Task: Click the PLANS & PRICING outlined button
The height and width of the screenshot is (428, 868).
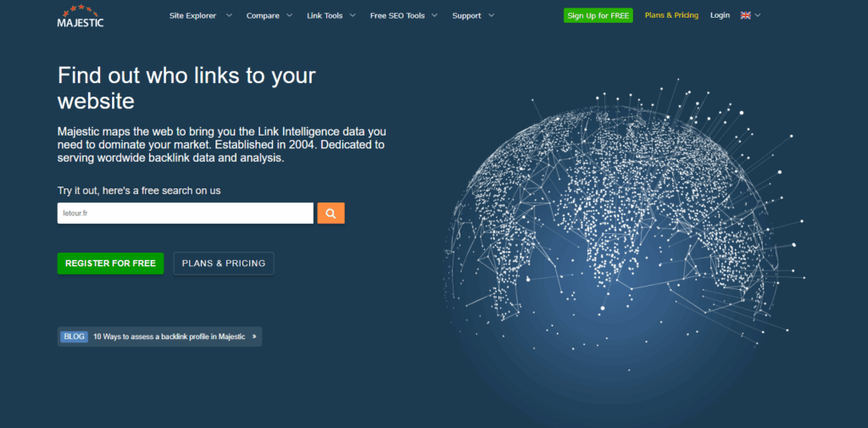Action: tap(224, 264)
